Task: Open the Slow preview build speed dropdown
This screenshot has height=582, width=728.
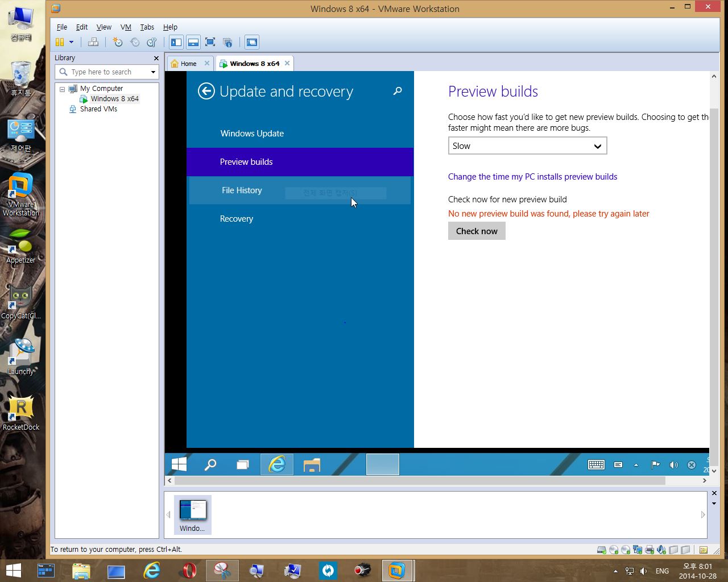Action: 528,145
